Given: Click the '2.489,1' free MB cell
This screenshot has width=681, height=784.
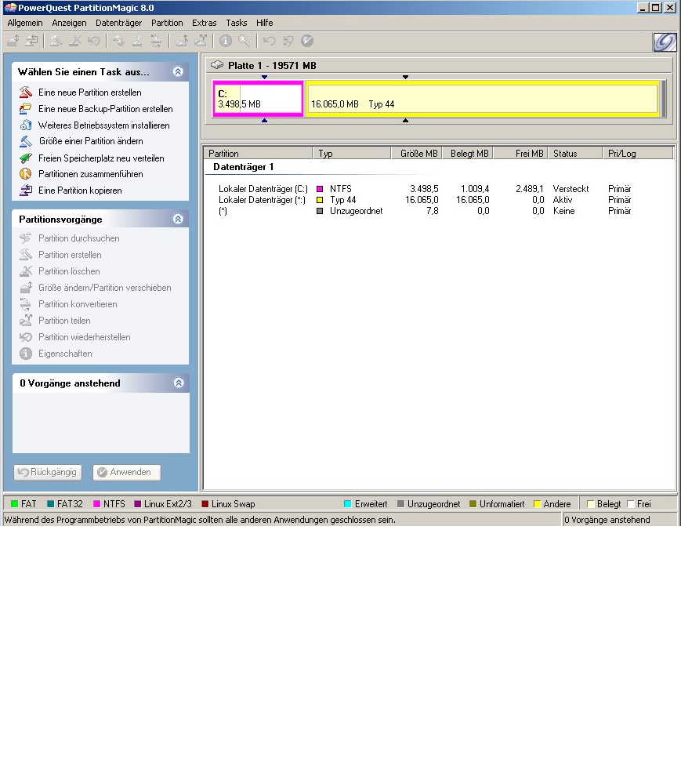Looking at the screenshot, I should coord(530,189).
